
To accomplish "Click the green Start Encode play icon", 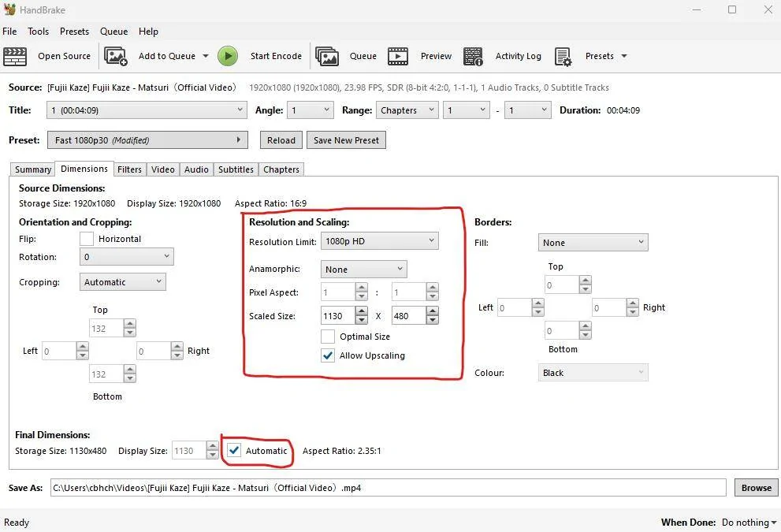I will point(228,56).
